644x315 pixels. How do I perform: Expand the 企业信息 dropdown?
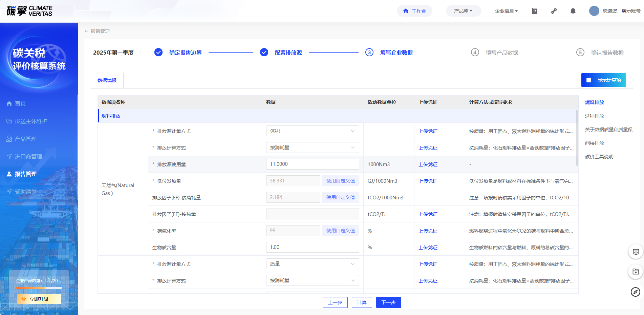(x=506, y=11)
